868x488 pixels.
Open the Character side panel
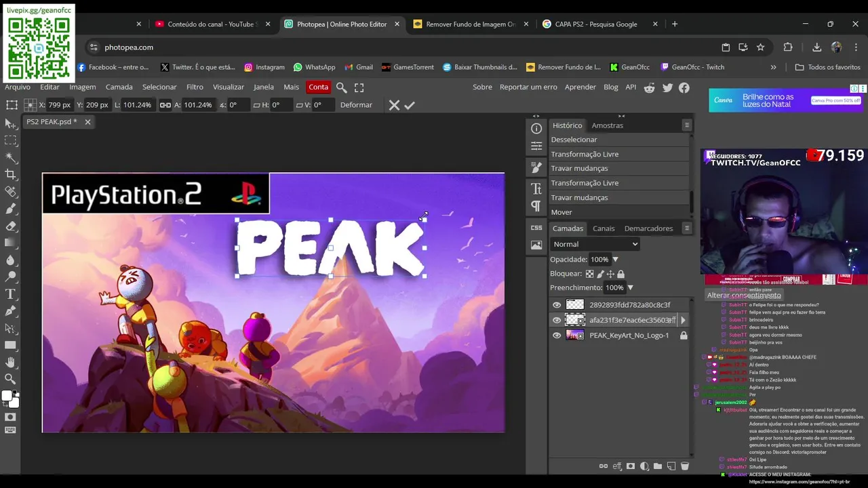(x=536, y=189)
